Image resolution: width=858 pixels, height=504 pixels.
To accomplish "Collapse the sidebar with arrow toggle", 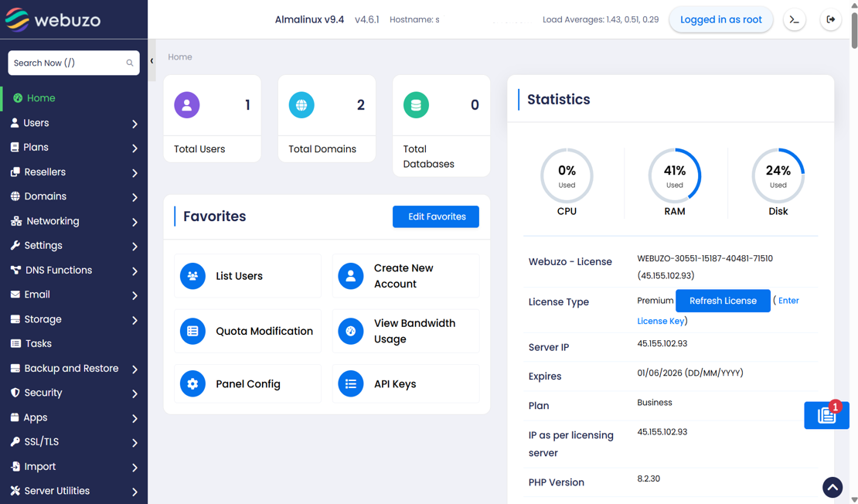I will [x=152, y=61].
